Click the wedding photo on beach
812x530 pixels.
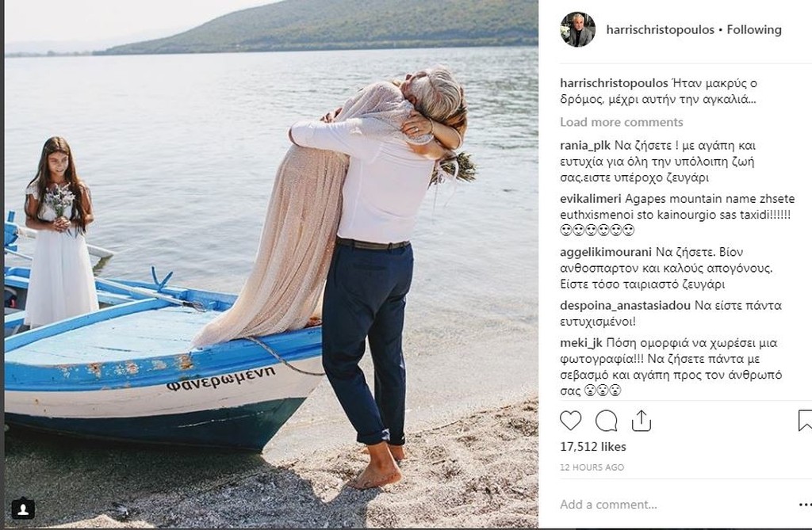click(x=271, y=264)
